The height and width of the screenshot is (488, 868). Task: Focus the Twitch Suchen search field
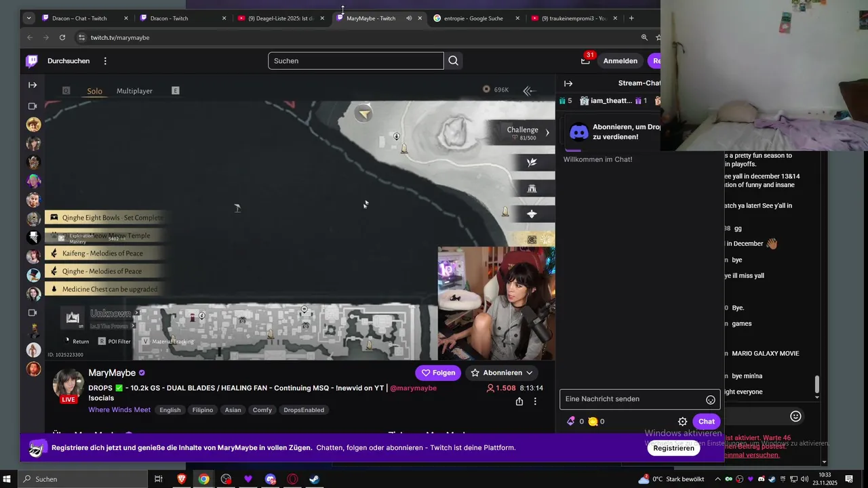click(x=355, y=61)
